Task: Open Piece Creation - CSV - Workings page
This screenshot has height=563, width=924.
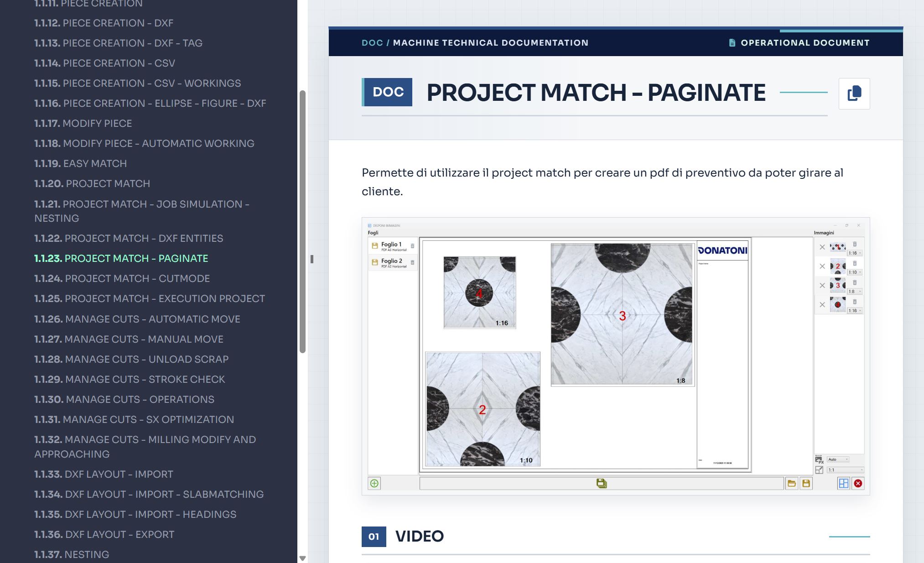Action: coord(138,83)
